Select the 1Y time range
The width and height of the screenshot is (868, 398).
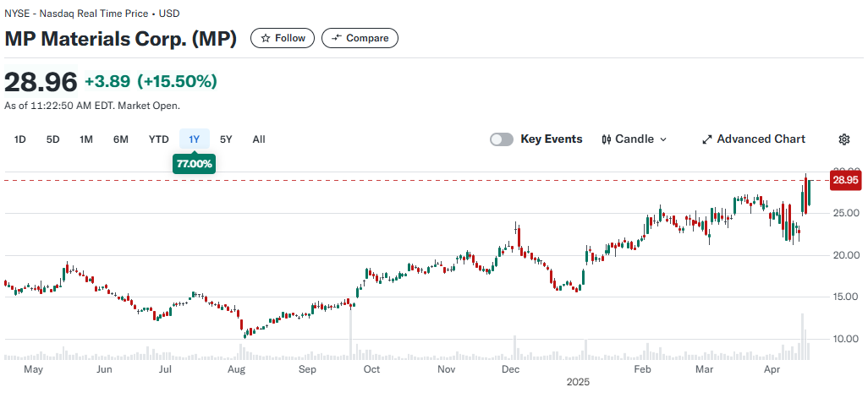(x=194, y=139)
